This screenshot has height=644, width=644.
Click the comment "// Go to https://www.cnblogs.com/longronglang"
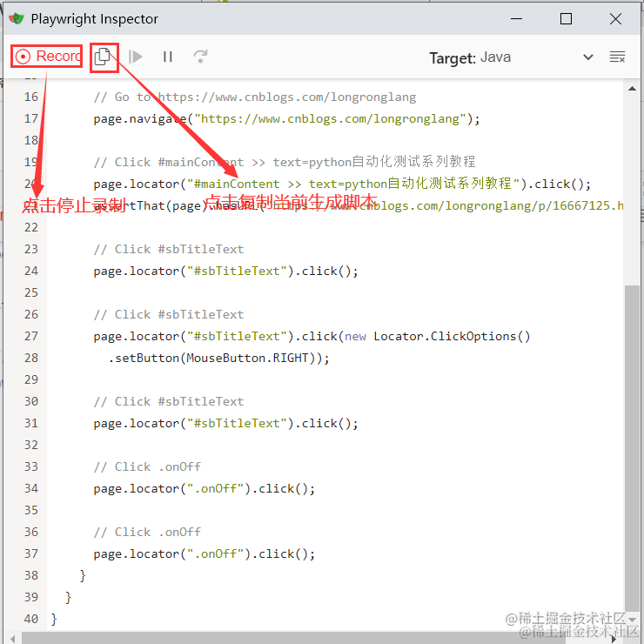click(x=255, y=97)
